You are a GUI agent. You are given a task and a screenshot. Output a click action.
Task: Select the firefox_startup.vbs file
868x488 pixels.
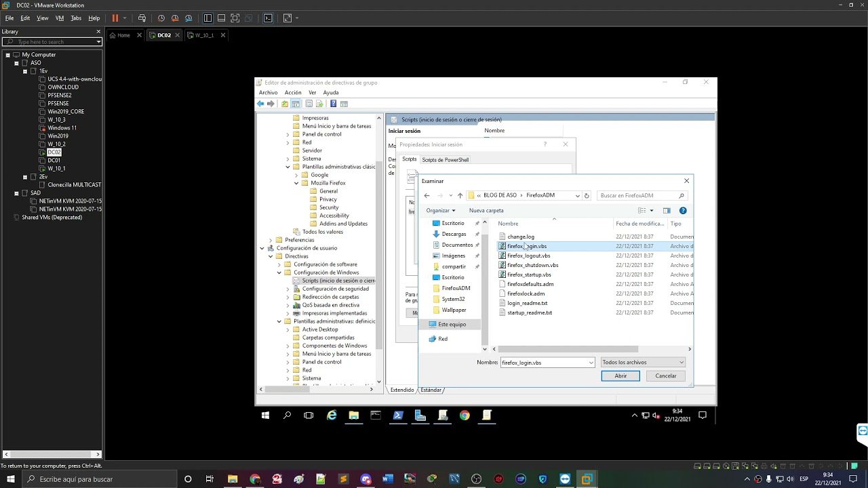click(x=529, y=275)
